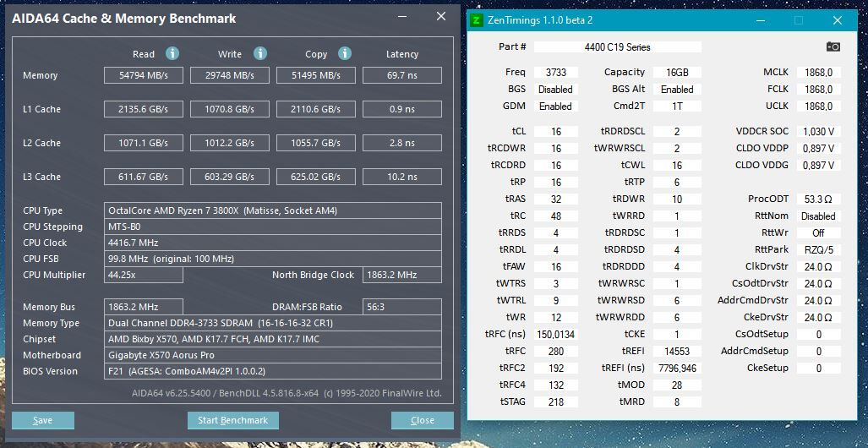This screenshot has height=448, width=868.
Task: Click the CPU FSB 99.8 MHz field
Action: (273, 259)
